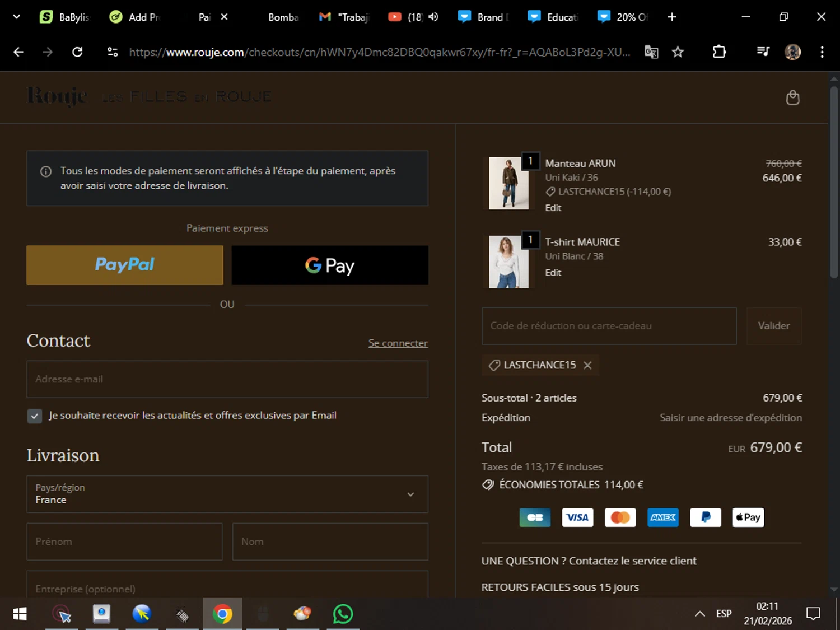Viewport: 840px width, 630px height.
Task: Click the Manteau ARUN product thumbnail
Action: click(x=508, y=183)
